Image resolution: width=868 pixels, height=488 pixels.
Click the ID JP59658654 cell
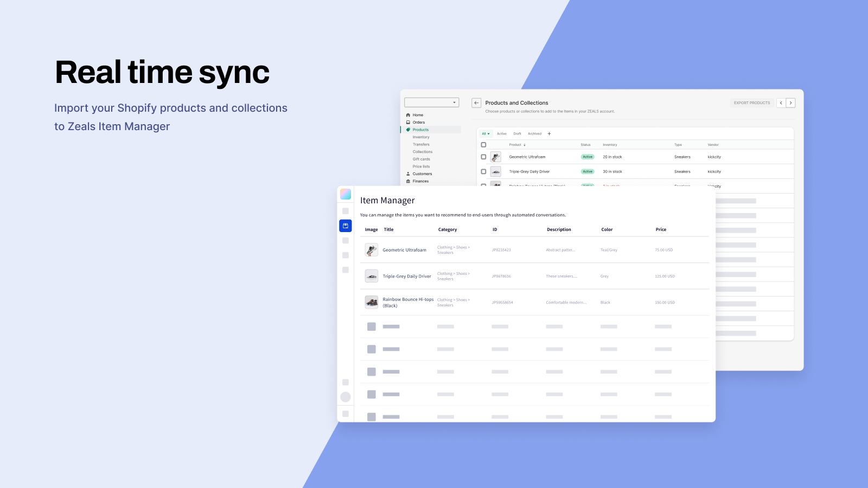coord(502,303)
